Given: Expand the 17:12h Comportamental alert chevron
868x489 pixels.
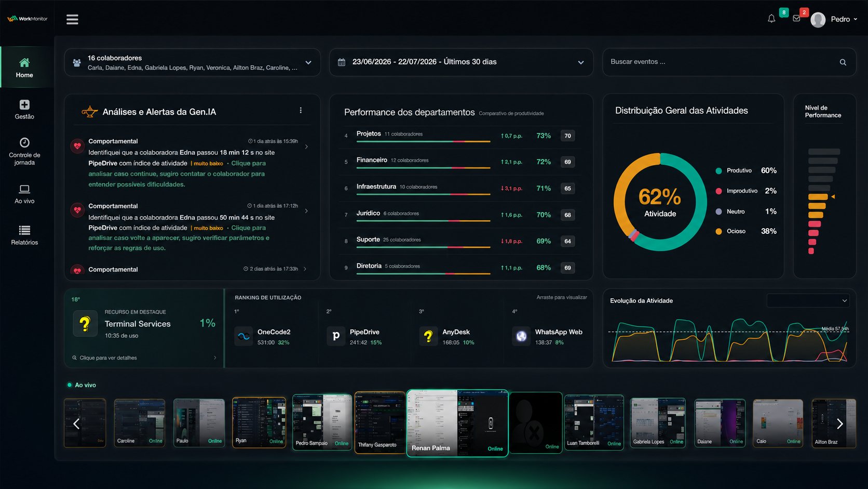Looking at the screenshot, I should pyautogui.click(x=306, y=211).
